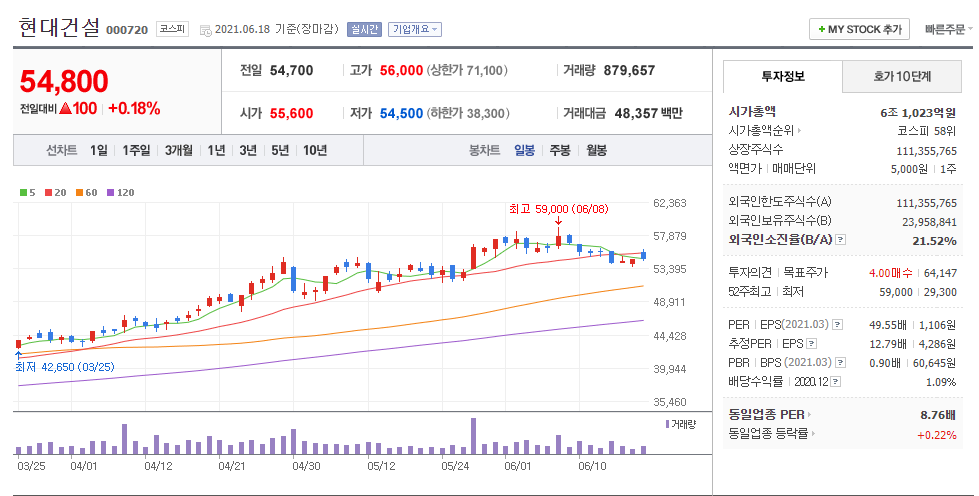Click the +0.22% sector change value
The height and width of the screenshot is (496, 979).
point(937,435)
